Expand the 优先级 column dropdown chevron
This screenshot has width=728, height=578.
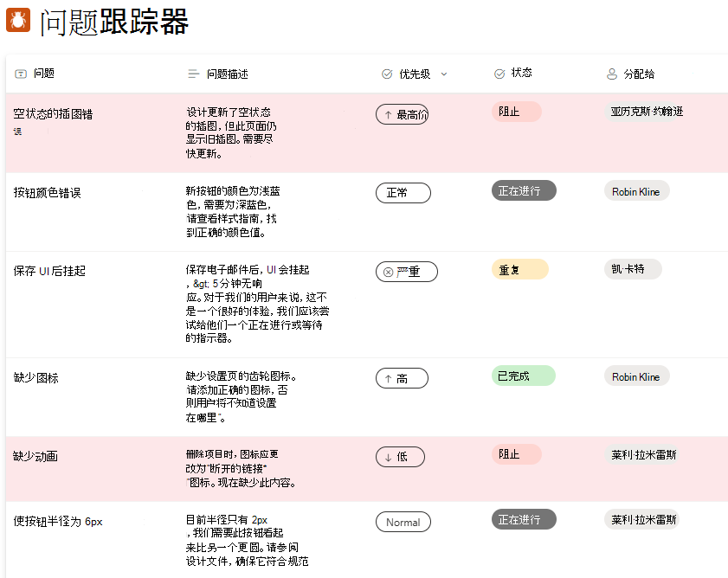(444, 74)
